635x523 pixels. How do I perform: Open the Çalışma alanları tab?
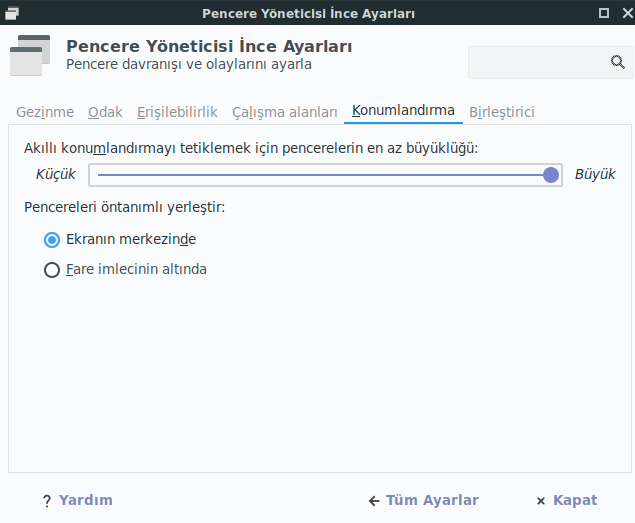tap(284, 112)
